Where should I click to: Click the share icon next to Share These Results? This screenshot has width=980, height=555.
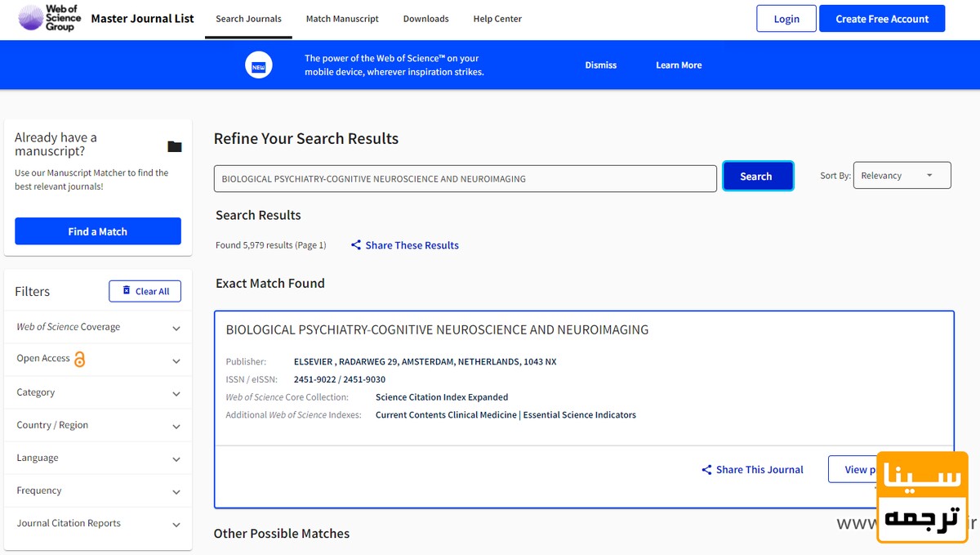356,245
